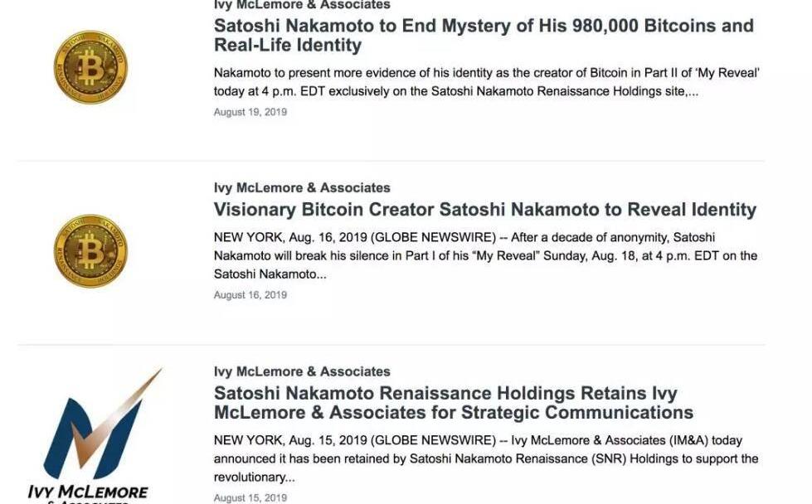
Task: Click the partly cut-off 'Ivy McLemore & Associates' name at the top
Action: click(x=302, y=5)
